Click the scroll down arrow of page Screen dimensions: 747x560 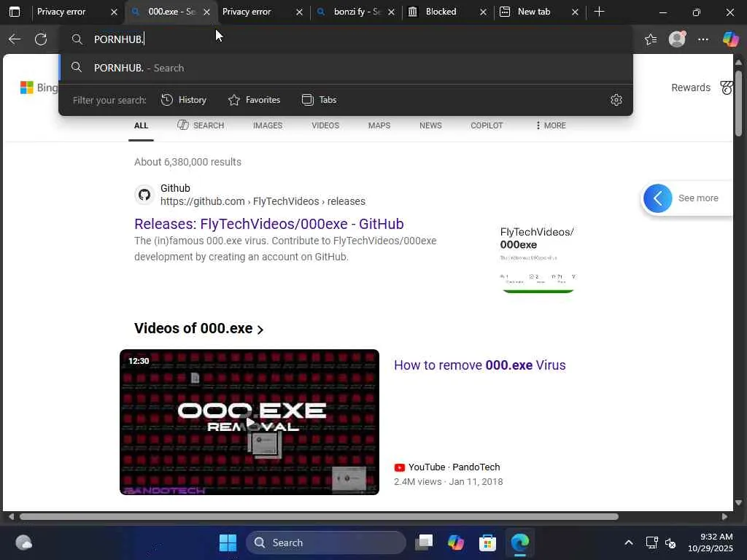(x=738, y=502)
